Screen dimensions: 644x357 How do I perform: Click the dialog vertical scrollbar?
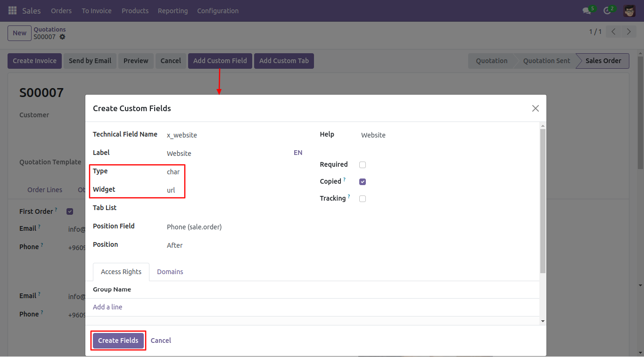[x=543, y=201]
